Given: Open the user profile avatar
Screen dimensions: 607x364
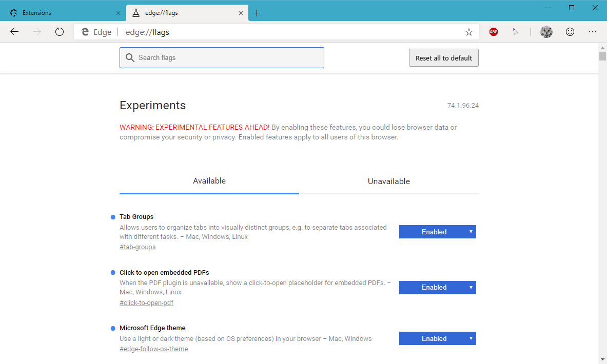Looking at the screenshot, I should pos(546,32).
